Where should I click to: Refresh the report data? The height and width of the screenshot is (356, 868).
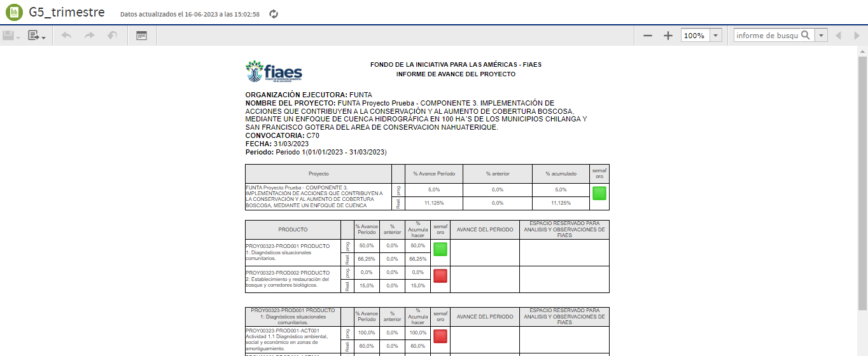click(274, 14)
